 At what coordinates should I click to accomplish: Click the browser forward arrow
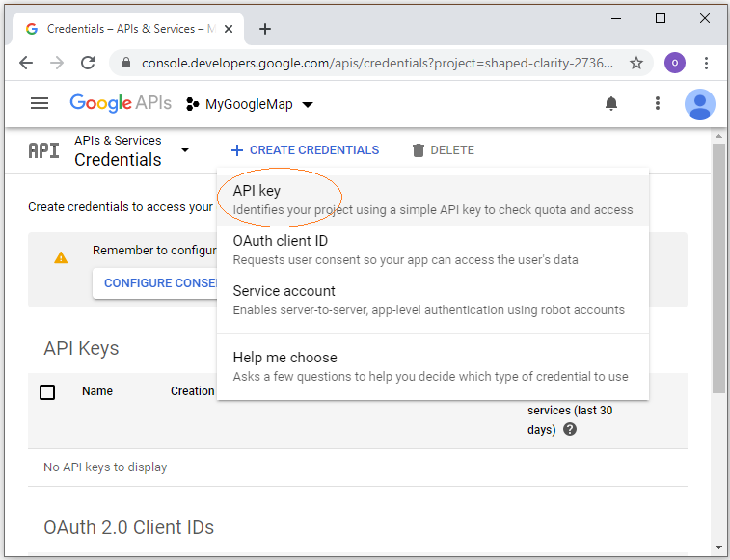click(x=57, y=63)
